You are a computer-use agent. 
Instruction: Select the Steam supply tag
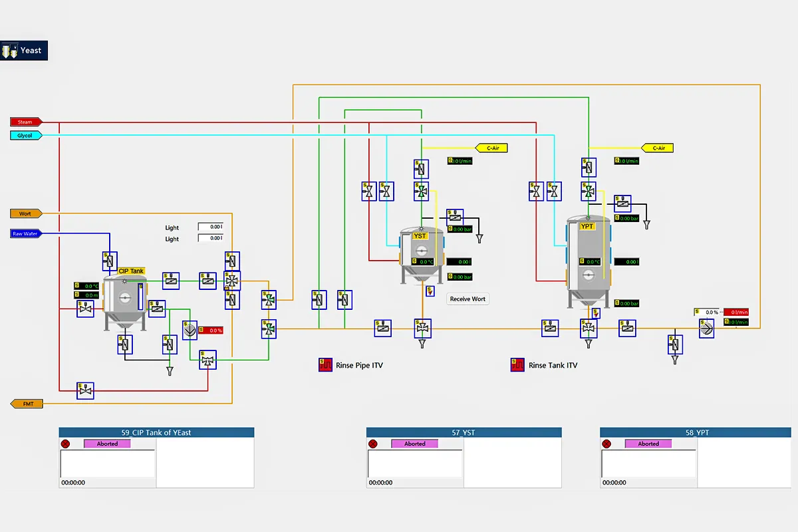[26, 122]
